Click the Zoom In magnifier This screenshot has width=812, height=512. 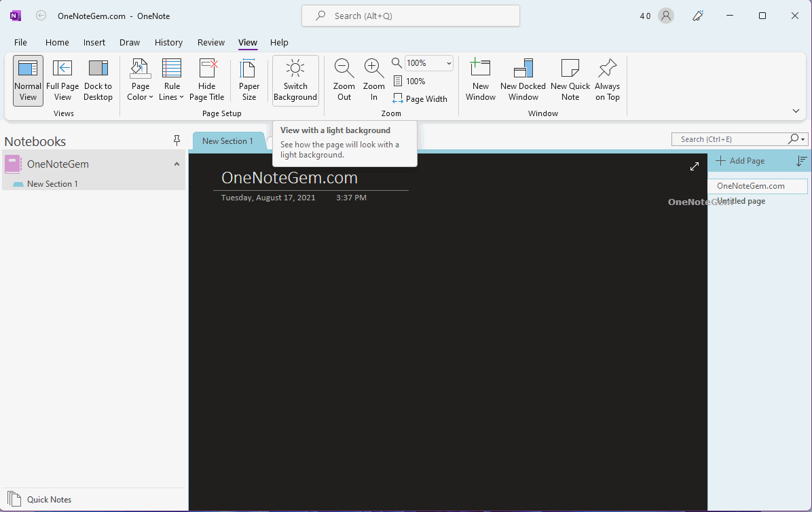click(x=373, y=81)
